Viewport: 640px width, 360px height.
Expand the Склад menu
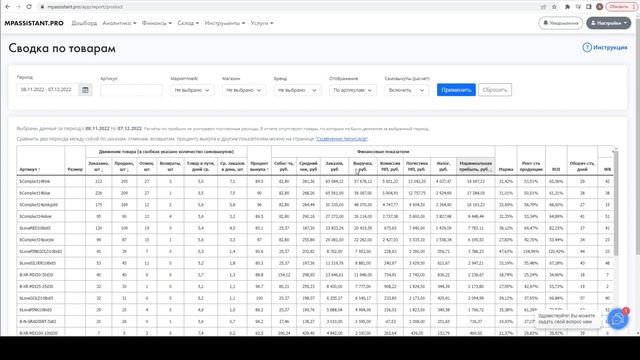(188, 23)
